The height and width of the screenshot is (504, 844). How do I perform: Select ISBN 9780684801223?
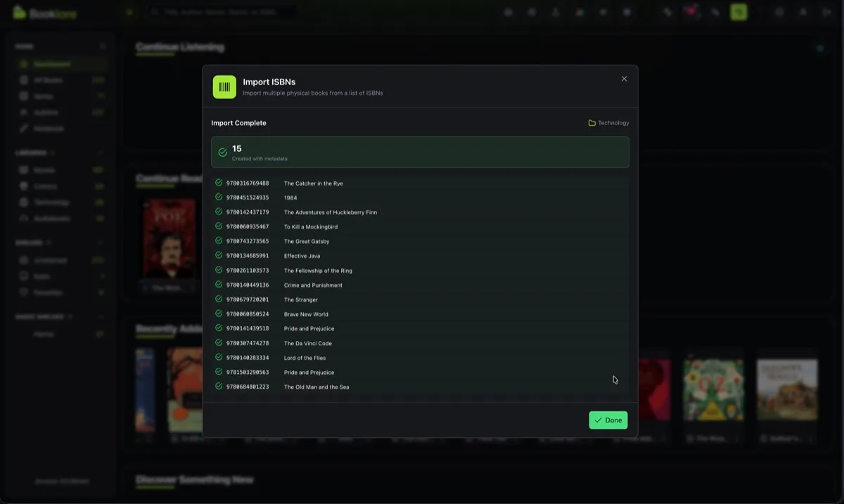coord(248,387)
